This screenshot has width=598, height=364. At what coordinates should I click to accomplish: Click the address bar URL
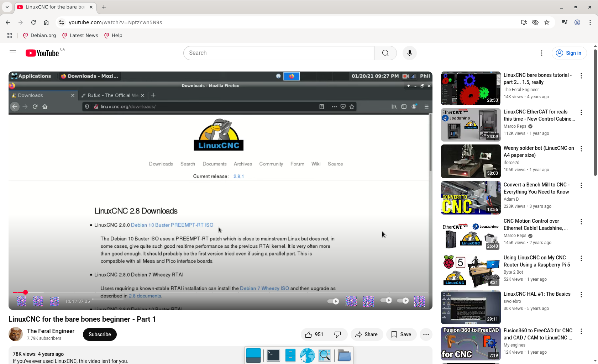115,22
